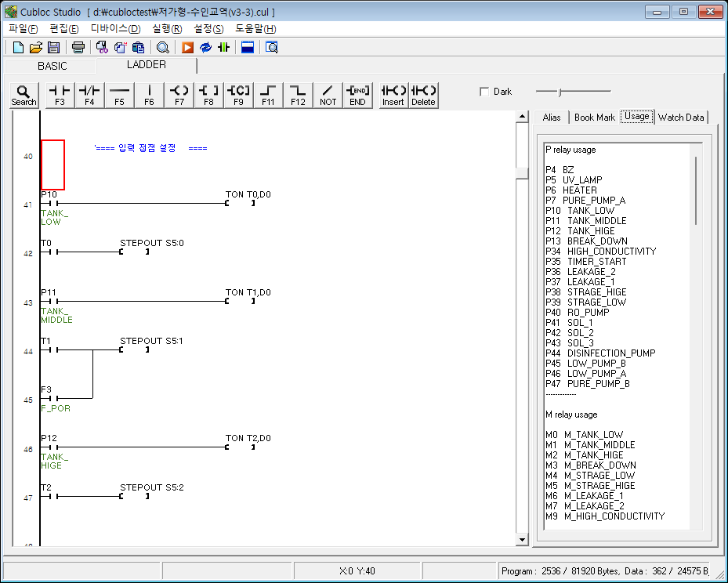
Task: Open the 파일(F) menu
Action: (x=23, y=28)
